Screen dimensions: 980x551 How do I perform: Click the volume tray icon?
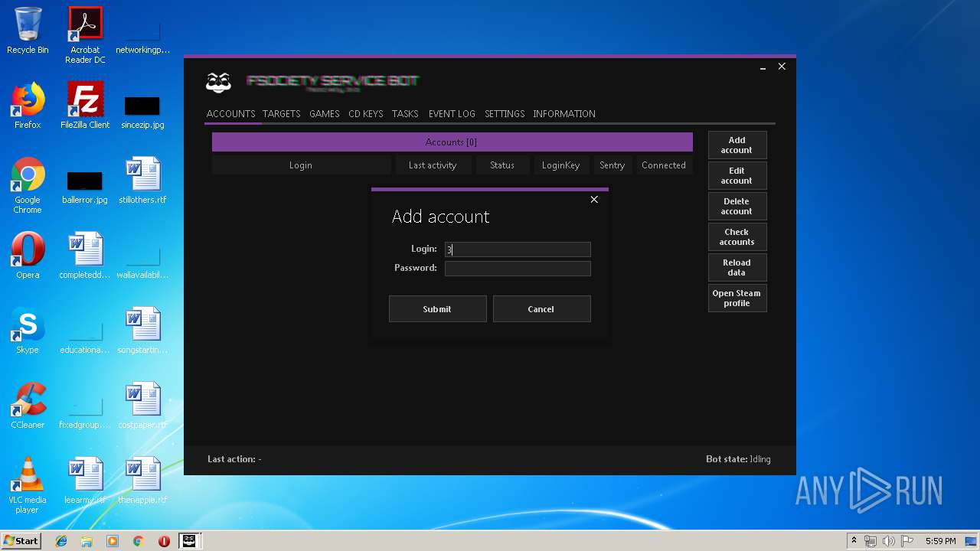[x=888, y=541]
